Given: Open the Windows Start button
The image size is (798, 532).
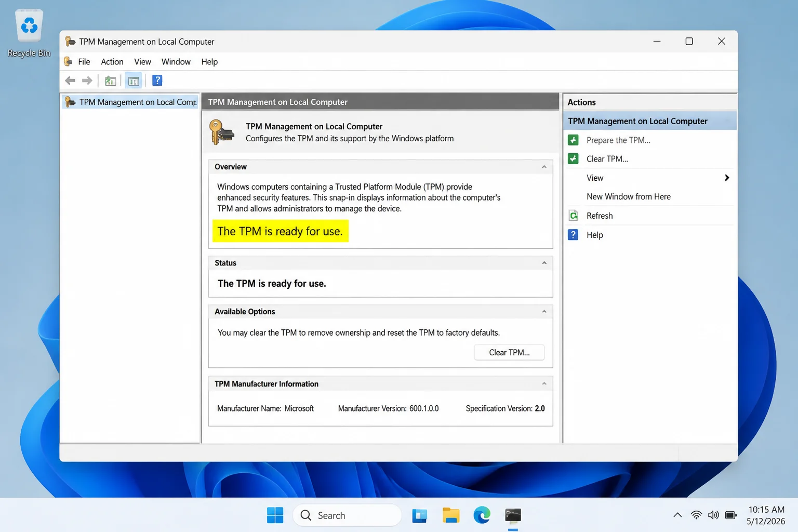Looking at the screenshot, I should [x=275, y=515].
